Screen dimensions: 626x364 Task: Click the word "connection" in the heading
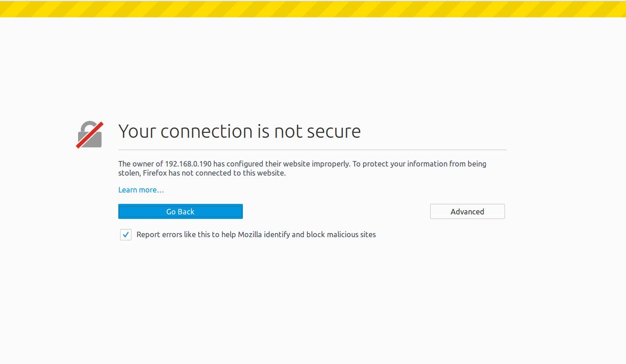click(x=206, y=131)
